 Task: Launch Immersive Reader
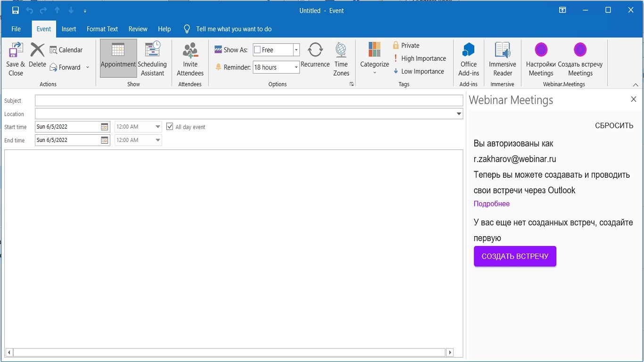(503, 59)
